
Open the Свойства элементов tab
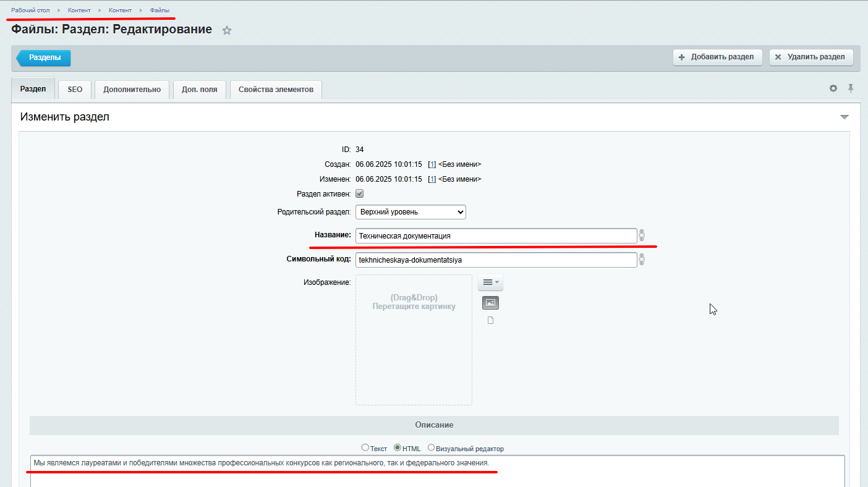pos(276,90)
